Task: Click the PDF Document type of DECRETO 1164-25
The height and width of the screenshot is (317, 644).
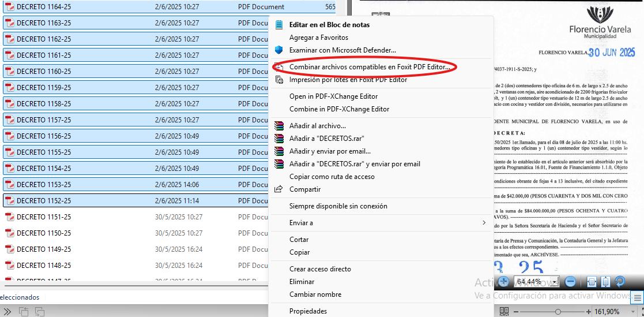Action: click(261, 7)
